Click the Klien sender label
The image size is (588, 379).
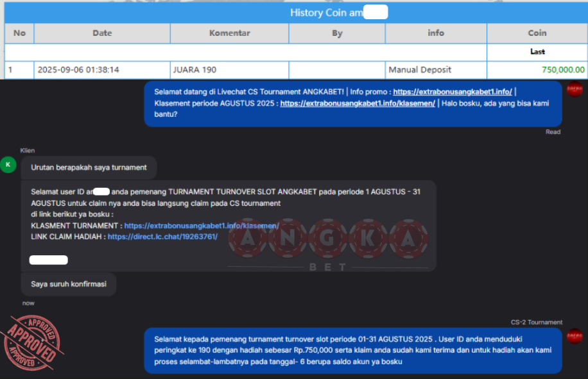pos(28,151)
